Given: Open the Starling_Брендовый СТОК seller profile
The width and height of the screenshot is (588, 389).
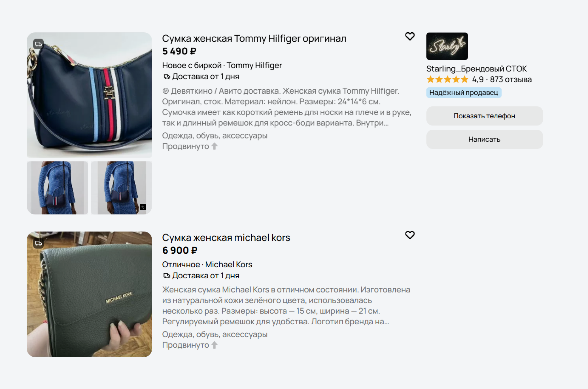Looking at the screenshot, I should click(x=477, y=69).
